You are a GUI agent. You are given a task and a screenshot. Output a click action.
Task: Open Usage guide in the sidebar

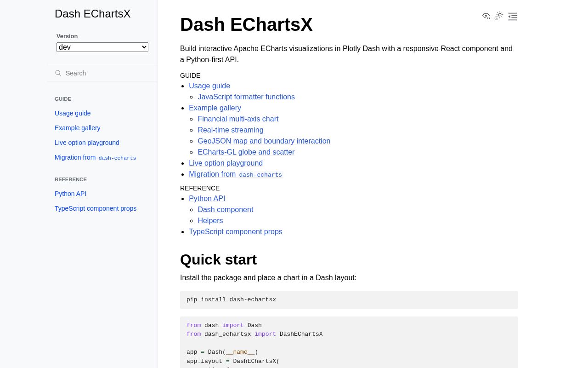pos(73,113)
